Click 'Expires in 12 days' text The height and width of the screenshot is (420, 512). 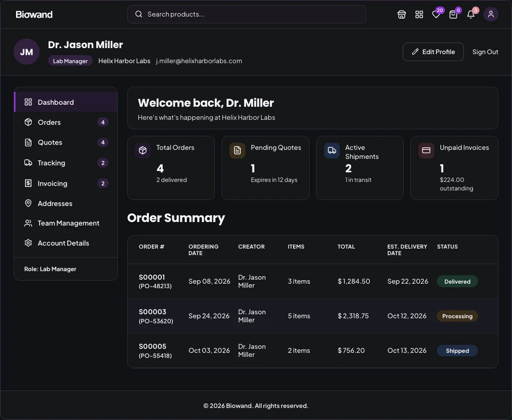click(274, 179)
